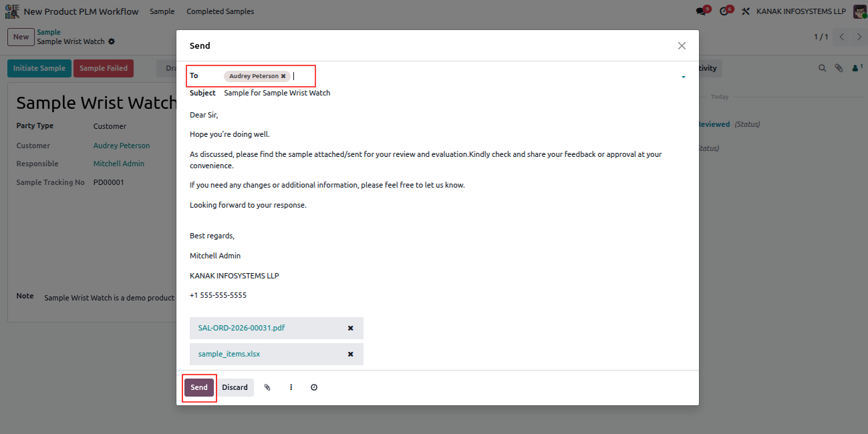Open the more options vertical dots menu

click(291, 387)
